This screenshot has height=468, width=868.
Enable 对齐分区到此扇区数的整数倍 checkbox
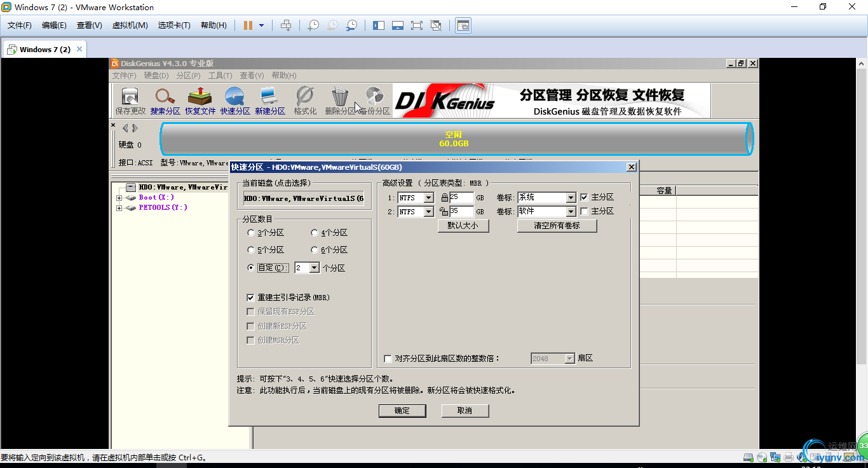tap(388, 359)
